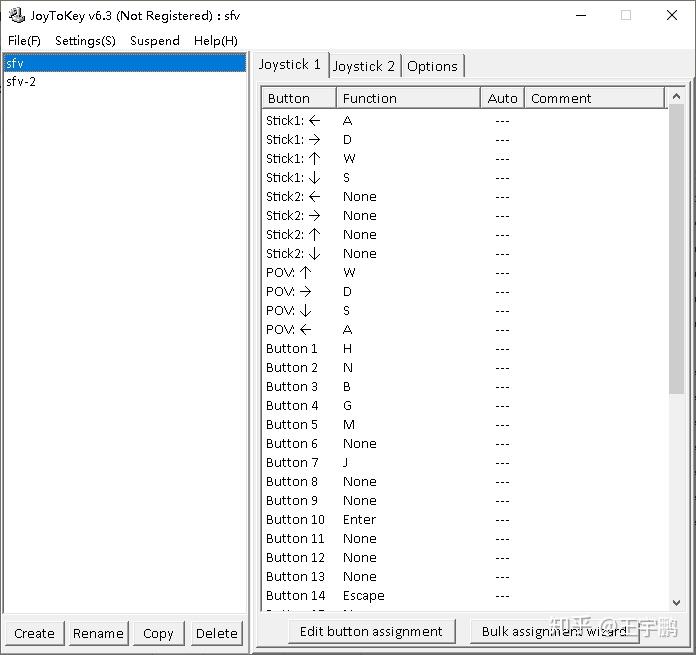
Task: Select the sfv-2 profile
Action: pyautogui.click(x=125, y=82)
